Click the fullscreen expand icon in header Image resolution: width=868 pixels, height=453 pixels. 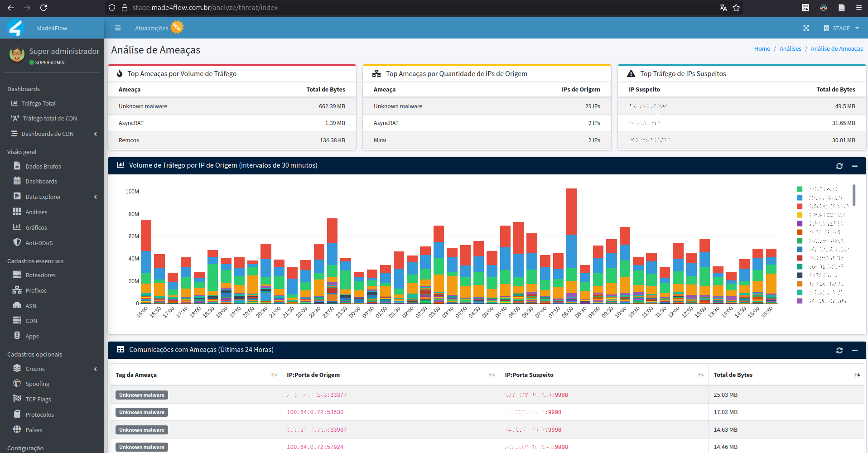click(806, 28)
